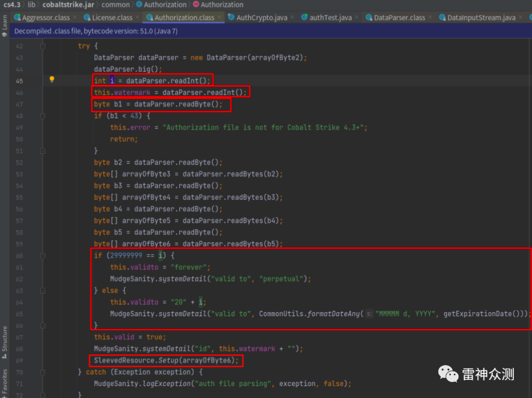Click line number 45 in gutter
532x398 pixels.
click(x=19, y=81)
